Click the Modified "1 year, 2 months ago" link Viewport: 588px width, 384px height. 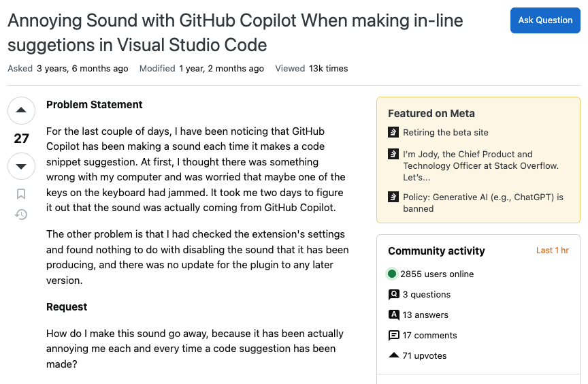click(x=221, y=68)
